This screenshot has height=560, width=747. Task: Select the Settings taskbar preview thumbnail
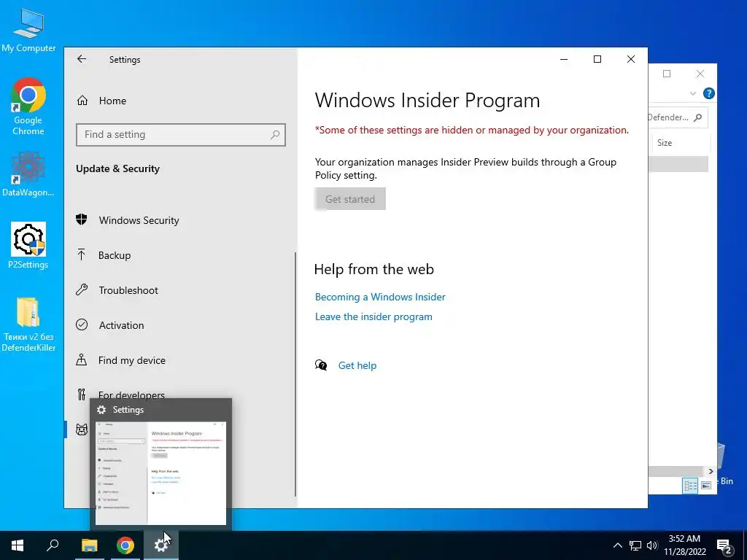161,473
